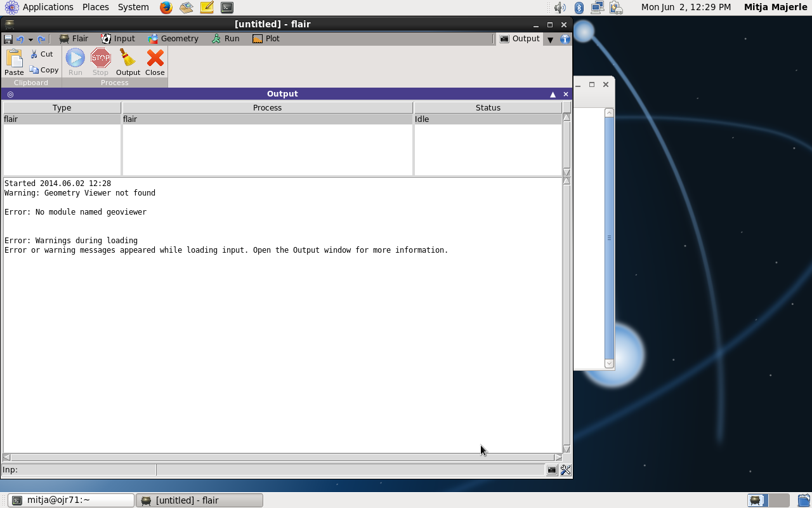Launch the terminal from the top panel
This screenshot has height=508, width=812.
pyautogui.click(x=227, y=8)
